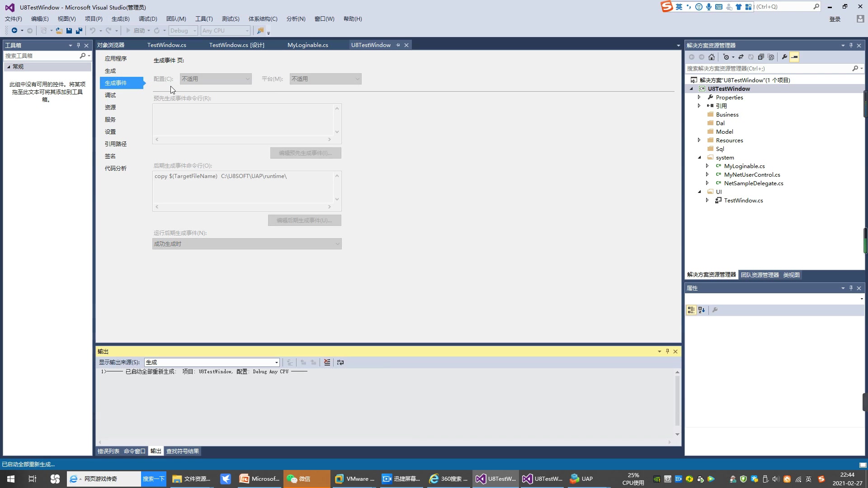The image size is (868, 488).
Task: Open the 文件(F) menu
Action: pos(13,19)
